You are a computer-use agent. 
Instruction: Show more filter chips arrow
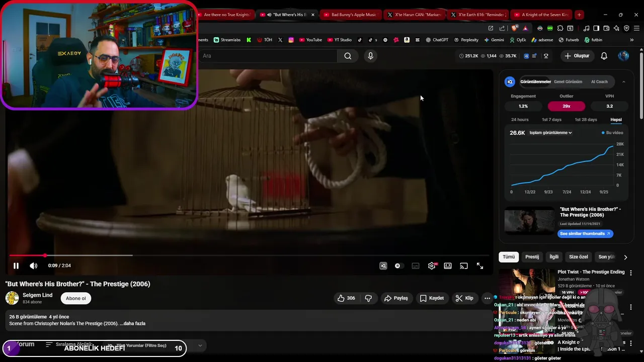(625, 257)
